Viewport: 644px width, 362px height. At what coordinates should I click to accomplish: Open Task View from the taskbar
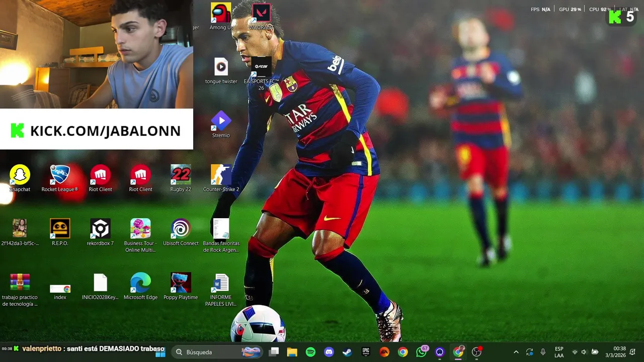tap(274, 352)
